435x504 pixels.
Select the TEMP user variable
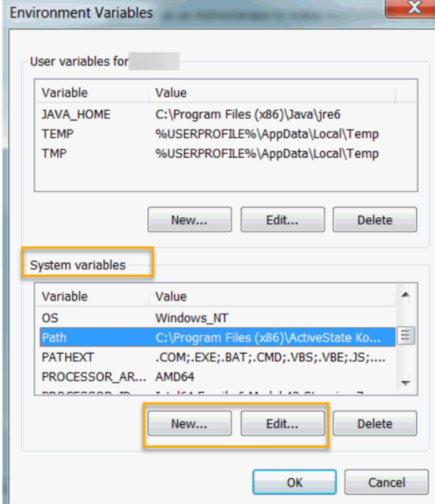click(x=53, y=134)
